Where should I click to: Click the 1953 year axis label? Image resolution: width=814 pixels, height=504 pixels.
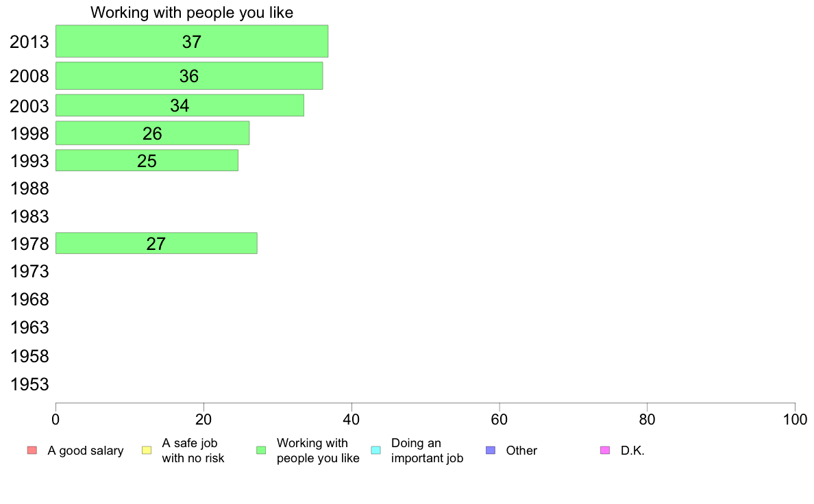click(x=29, y=385)
